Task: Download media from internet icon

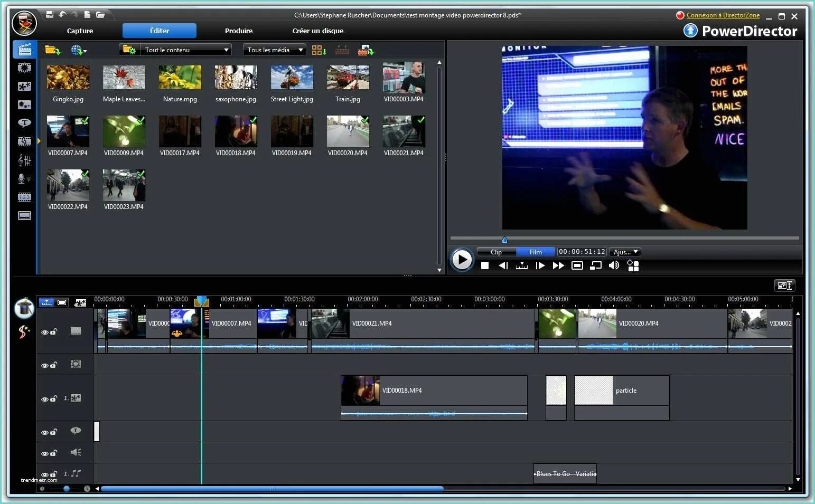Action: pos(77,50)
